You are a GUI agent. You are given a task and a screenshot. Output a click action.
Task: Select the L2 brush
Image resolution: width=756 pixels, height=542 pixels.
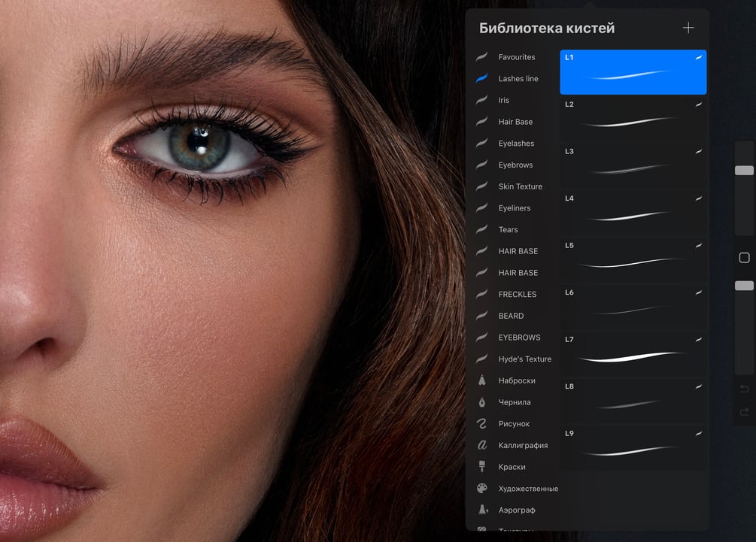[633, 119]
